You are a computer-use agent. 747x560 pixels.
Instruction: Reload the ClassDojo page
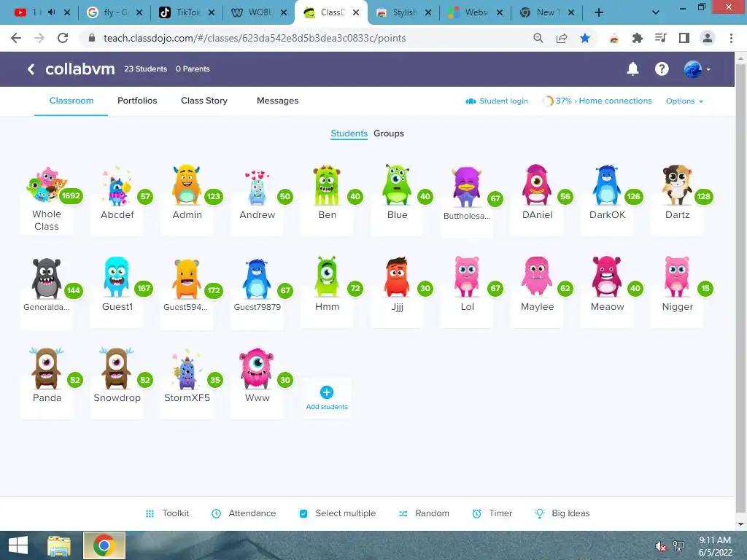[63, 38]
